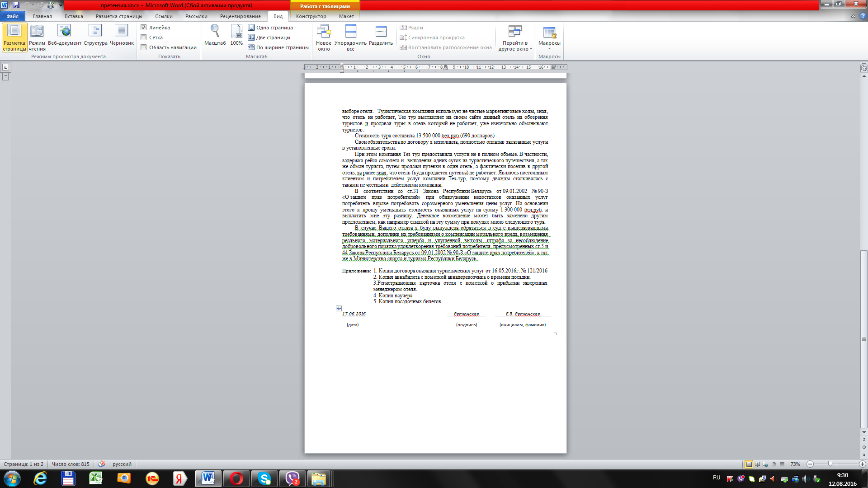This screenshot has height=488, width=868.
Task: Switch to Draft (Черновик) view
Action: (x=122, y=36)
